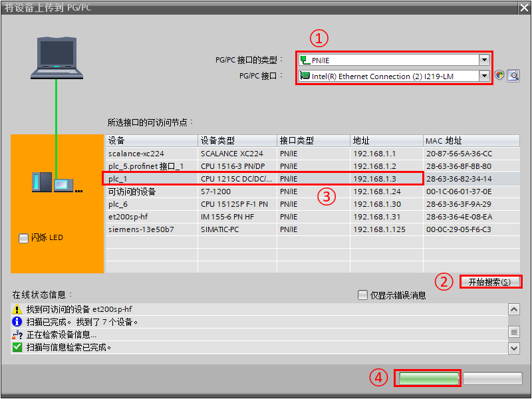Click the PLC device graphic icon
This screenshot has height=399, width=532.
tap(57, 182)
